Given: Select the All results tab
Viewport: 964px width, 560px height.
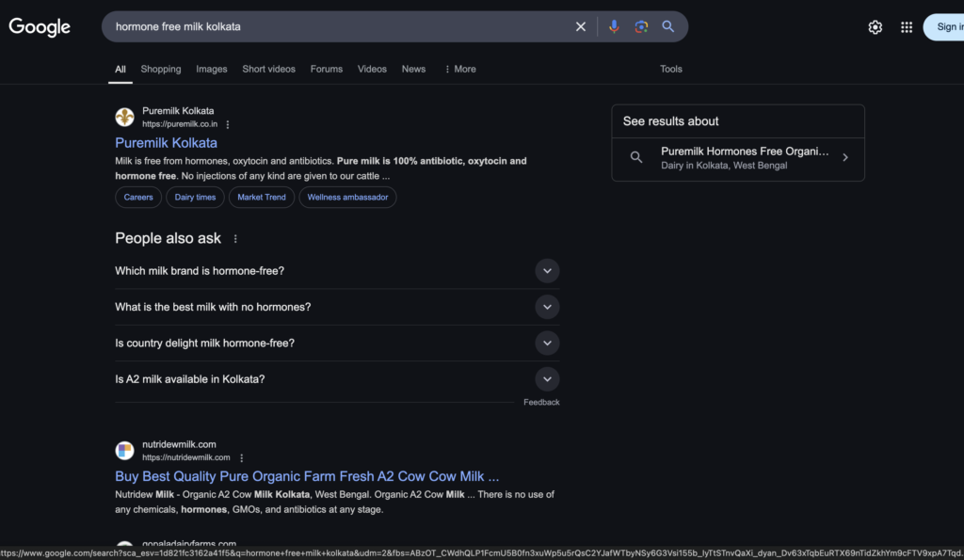Looking at the screenshot, I should pos(120,69).
